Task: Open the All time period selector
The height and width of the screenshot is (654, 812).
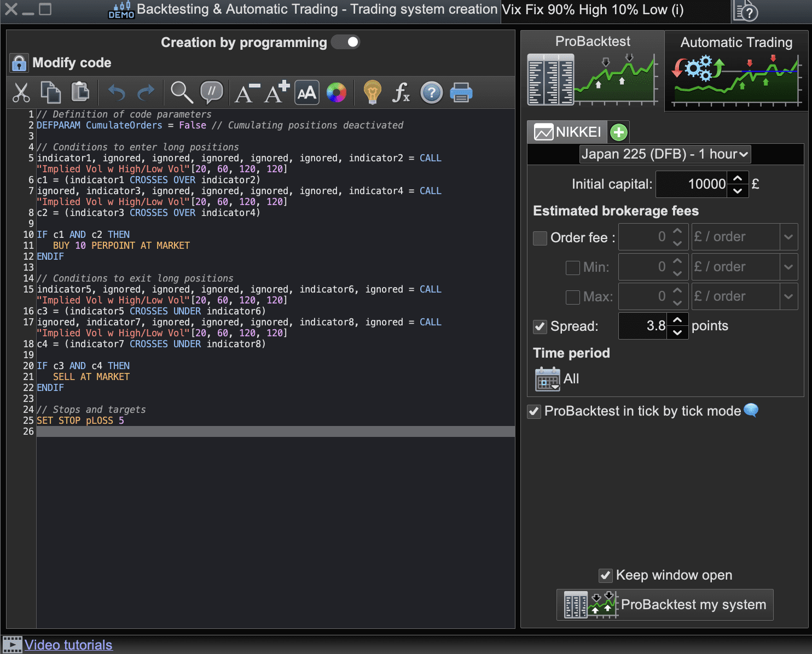Action: (x=548, y=379)
